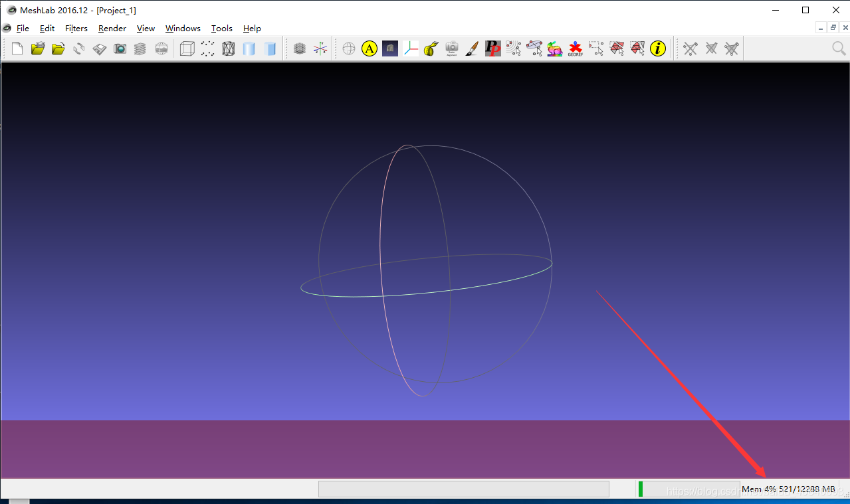Open the File menu
The width and height of the screenshot is (850, 504).
click(x=23, y=29)
